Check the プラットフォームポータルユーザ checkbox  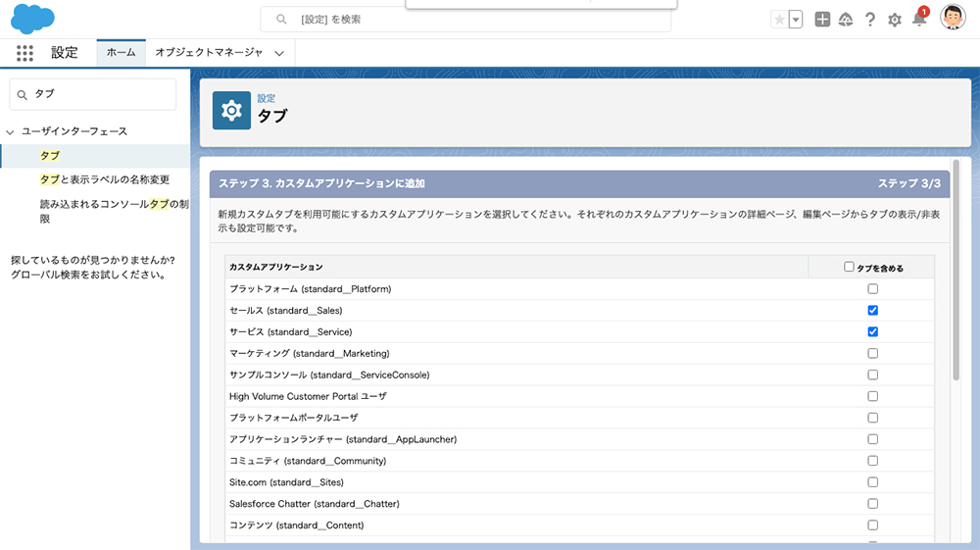(x=872, y=418)
